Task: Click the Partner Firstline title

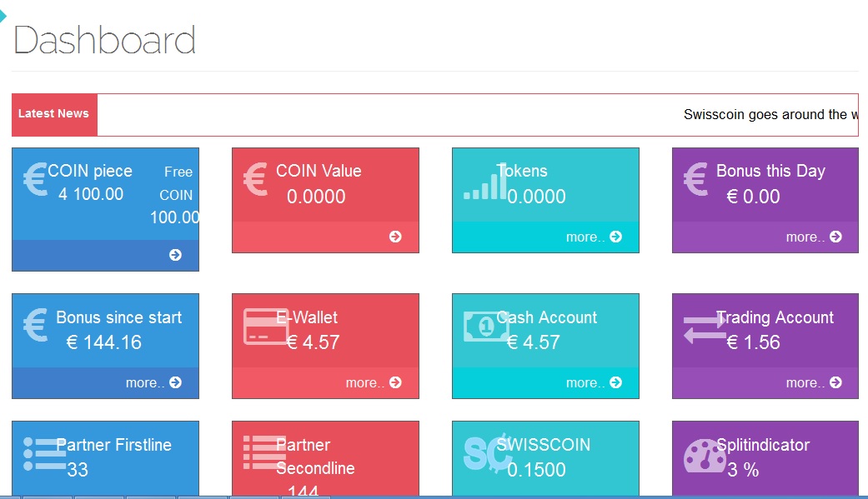Action: (114, 445)
